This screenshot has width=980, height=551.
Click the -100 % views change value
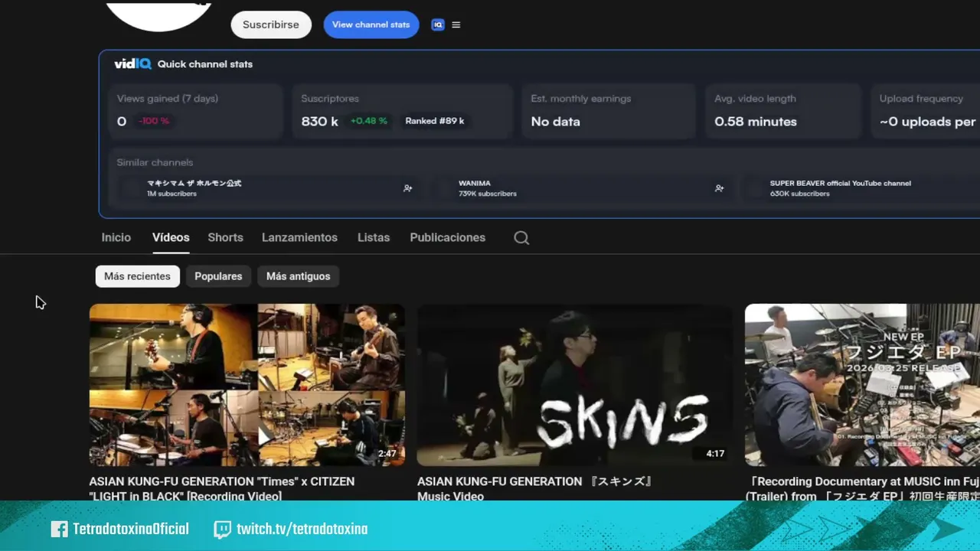pyautogui.click(x=154, y=121)
